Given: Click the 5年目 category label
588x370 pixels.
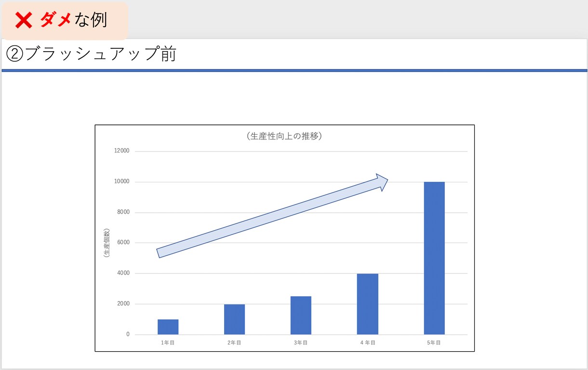Looking at the screenshot, I should [x=434, y=343].
